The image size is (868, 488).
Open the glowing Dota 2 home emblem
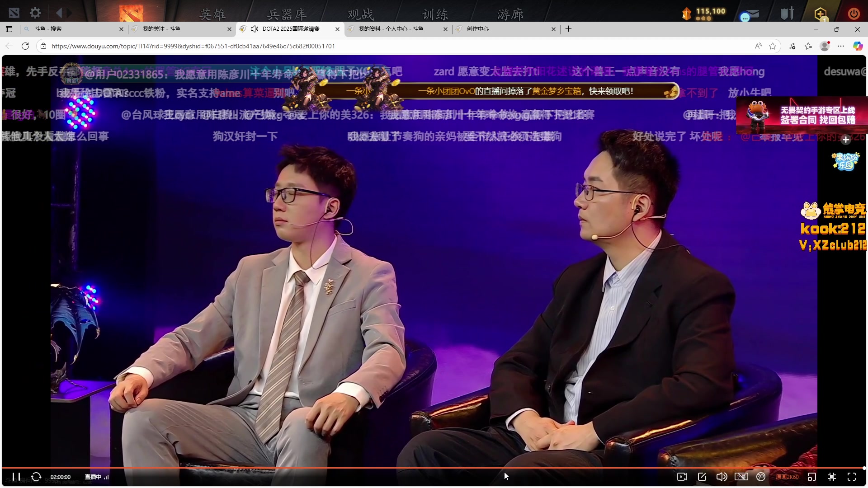[x=131, y=13]
